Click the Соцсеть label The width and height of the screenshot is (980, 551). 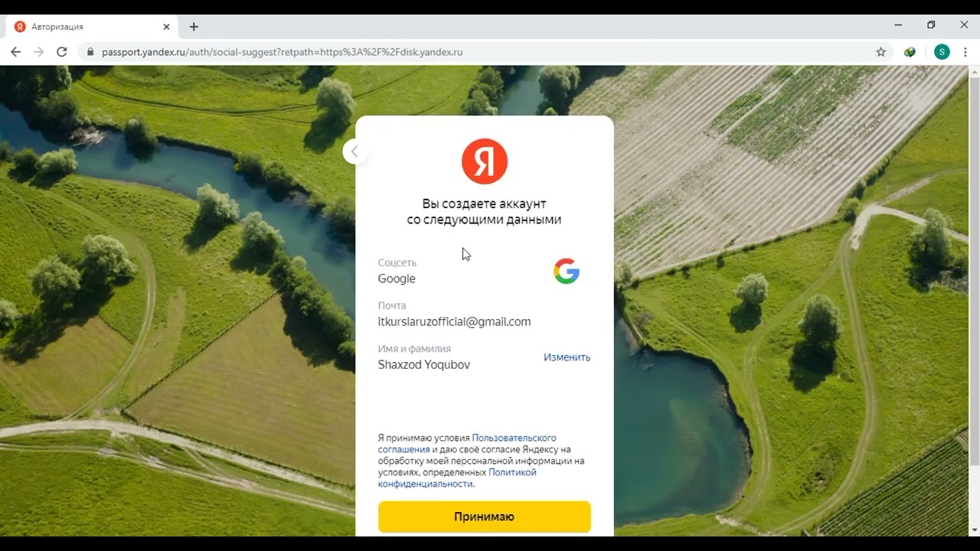(397, 262)
